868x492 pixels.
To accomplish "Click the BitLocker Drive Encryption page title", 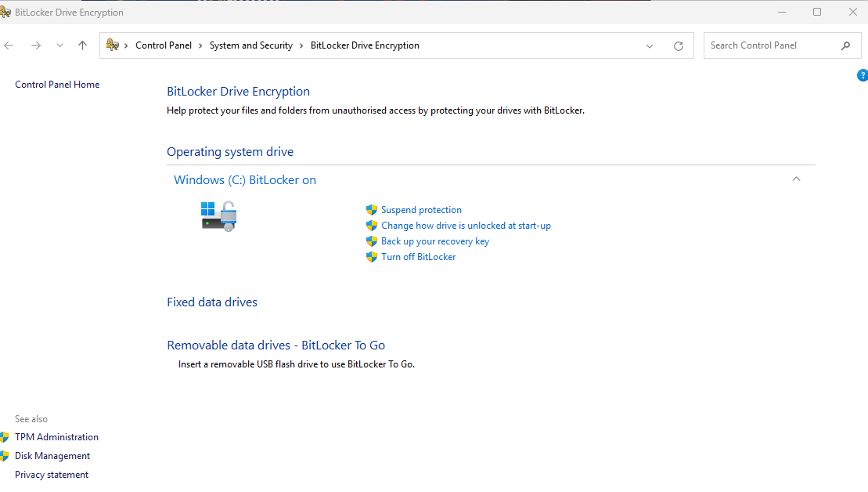I will [x=238, y=92].
